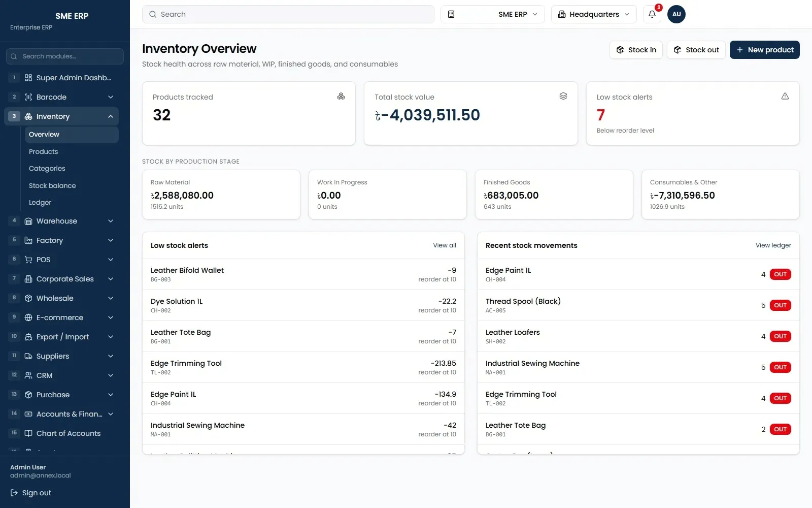Open the Headquarters branch dropdown

594,14
